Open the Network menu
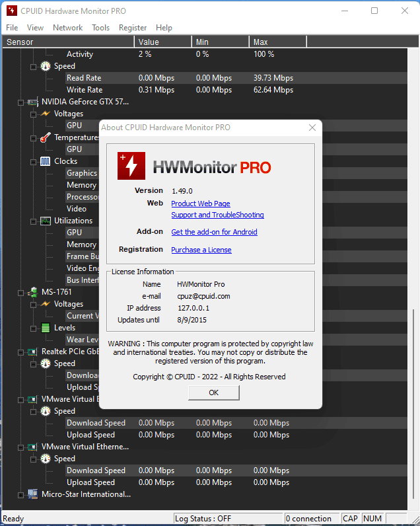 pos(67,28)
